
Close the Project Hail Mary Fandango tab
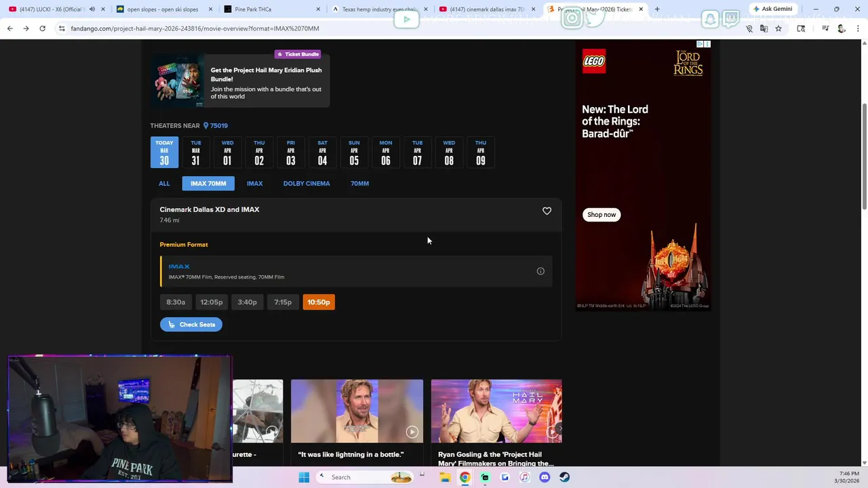pos(641,9)
